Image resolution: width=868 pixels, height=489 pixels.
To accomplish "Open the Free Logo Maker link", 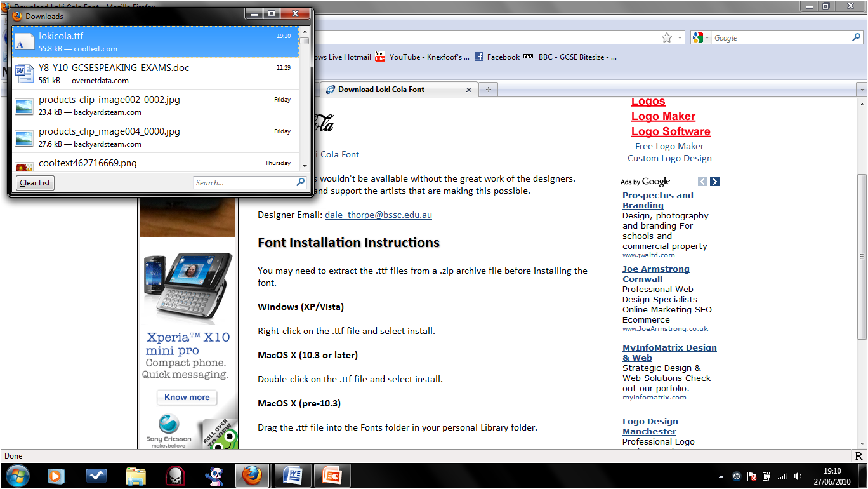I will pos(669,146).
